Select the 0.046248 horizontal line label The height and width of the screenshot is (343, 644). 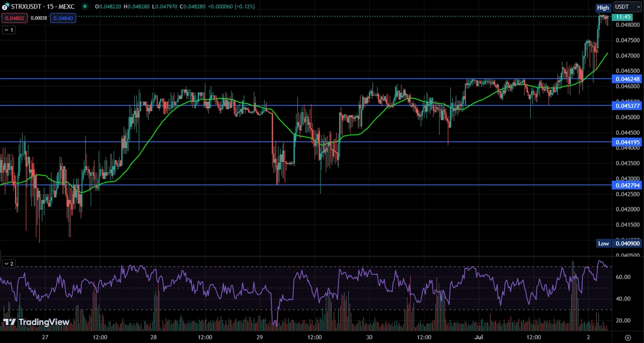(x=627, y=78)
